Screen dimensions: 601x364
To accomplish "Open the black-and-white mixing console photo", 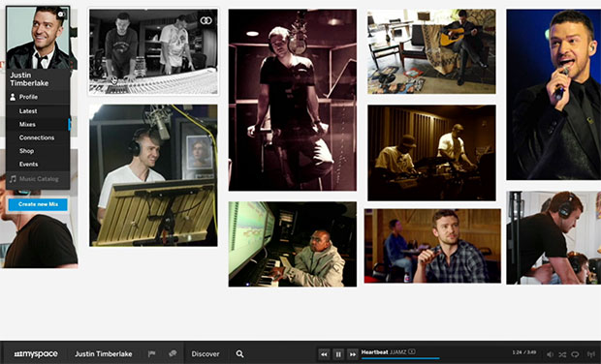I will pyautogui.click(x=154, y=51).
